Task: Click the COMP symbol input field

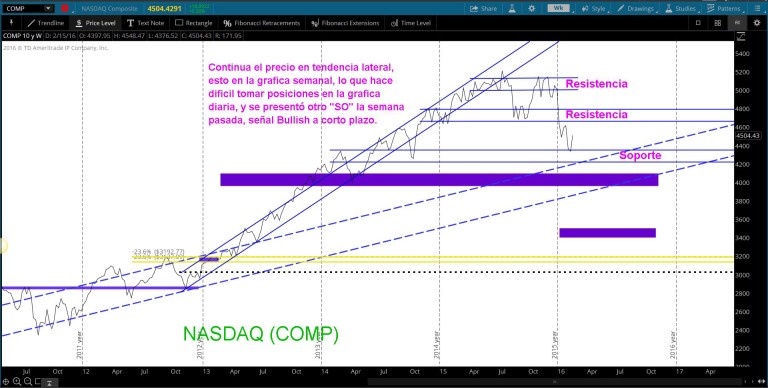Action: (24, 8)
